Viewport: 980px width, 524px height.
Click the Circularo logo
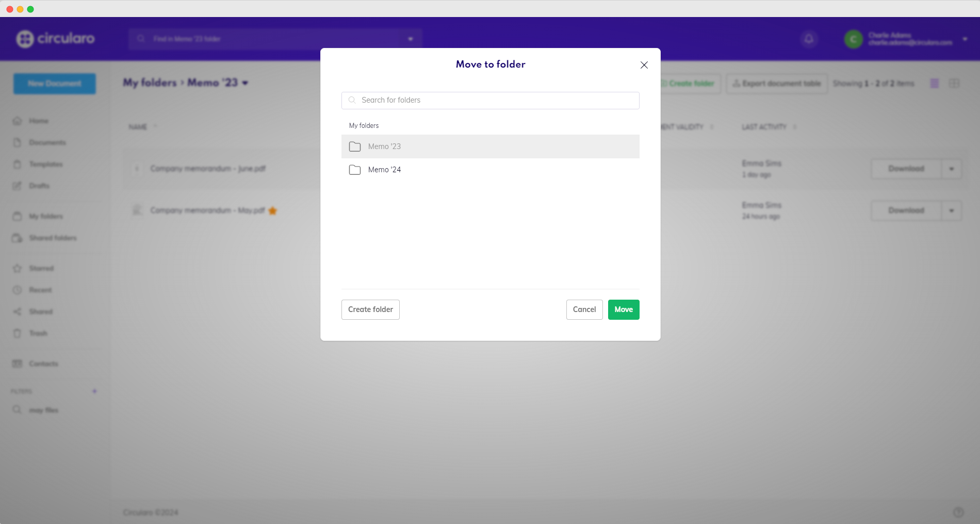pos(56,39)
